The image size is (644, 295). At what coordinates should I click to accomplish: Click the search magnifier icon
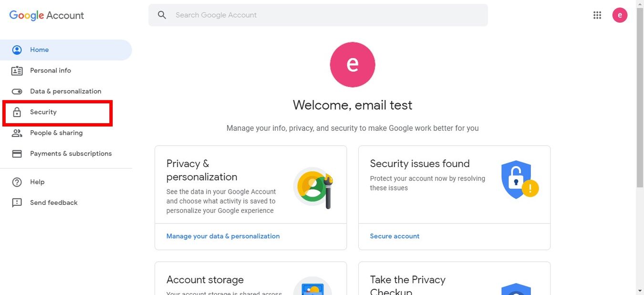pyautogui.click(x=162, y=15)
